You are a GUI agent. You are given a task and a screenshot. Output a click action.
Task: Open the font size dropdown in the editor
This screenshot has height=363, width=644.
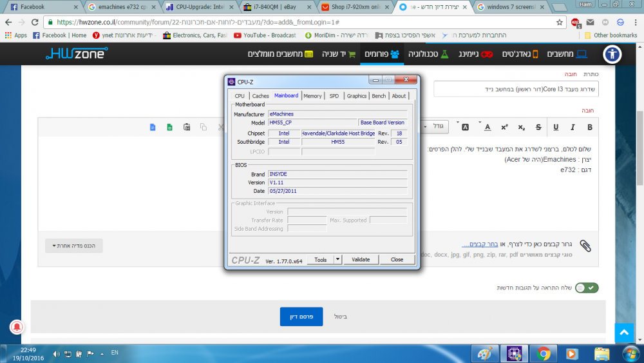coord(435,126)
